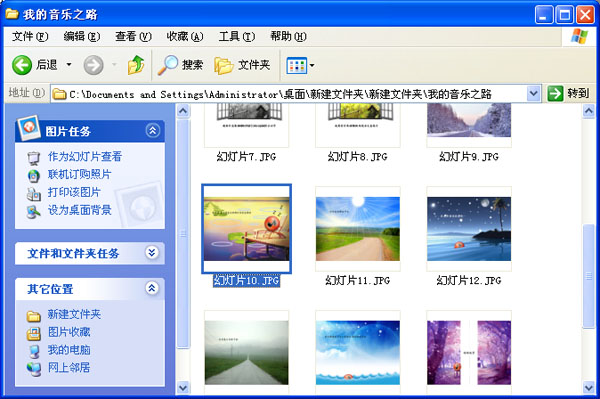Viewport: 600px width, 399px height.
Task: Open 图片收藏 link
Action: point(69,332)
